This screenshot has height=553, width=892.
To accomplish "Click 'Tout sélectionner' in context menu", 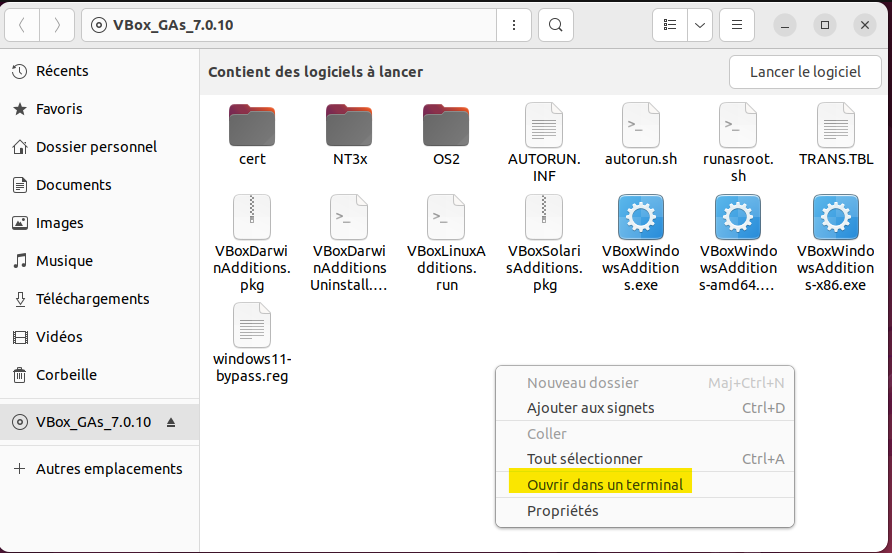I will 584,459.
